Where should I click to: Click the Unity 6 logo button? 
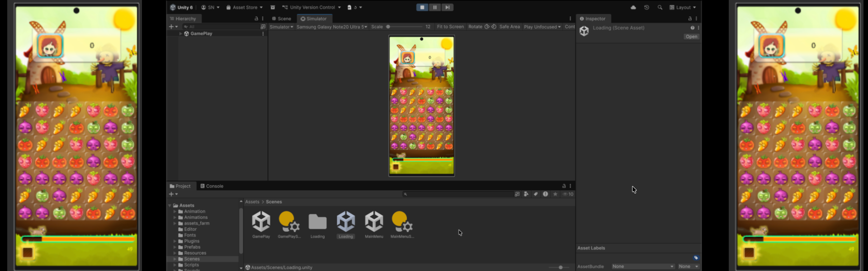[181, 7]
